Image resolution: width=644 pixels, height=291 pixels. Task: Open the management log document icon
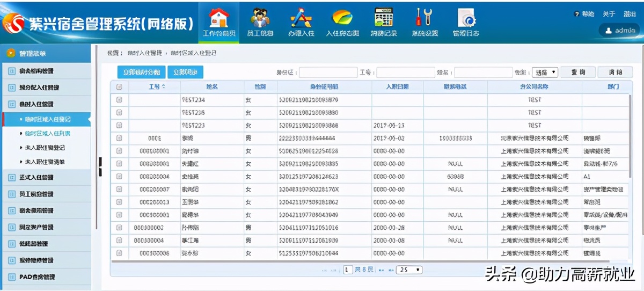click(x=466, y=18)
